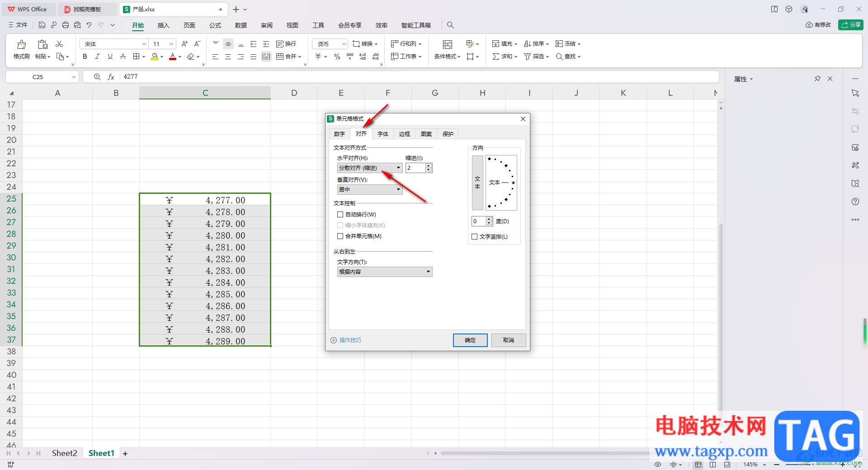Click the percent style icon
868x470 pixels.
pos(337,56)
